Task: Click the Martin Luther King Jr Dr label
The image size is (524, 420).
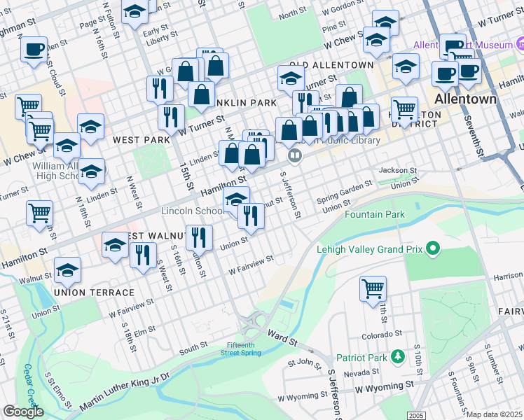Action: (125, 391)
